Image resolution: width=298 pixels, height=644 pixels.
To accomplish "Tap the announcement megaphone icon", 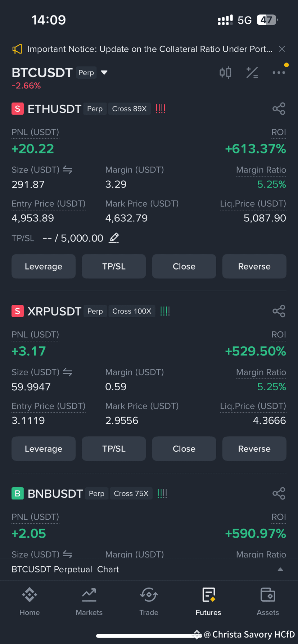I will 17,49.
